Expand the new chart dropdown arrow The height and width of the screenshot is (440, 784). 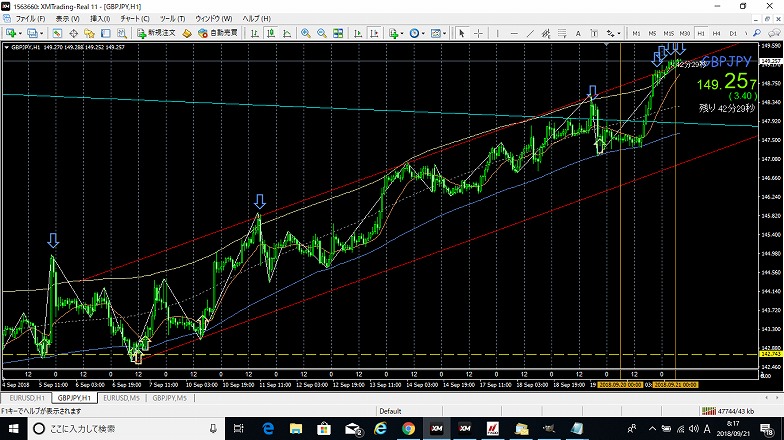point(20,34)
